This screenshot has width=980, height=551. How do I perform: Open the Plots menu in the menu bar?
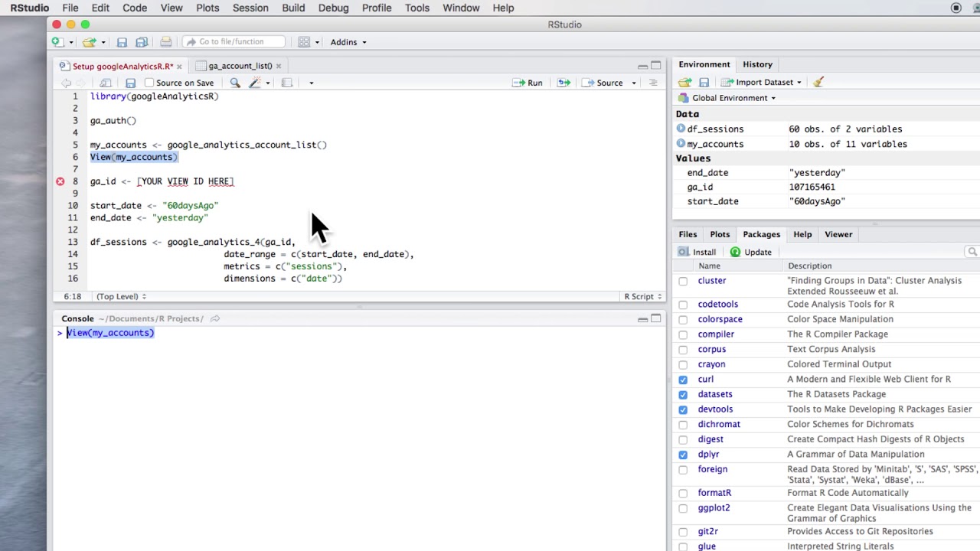point(207,8)
